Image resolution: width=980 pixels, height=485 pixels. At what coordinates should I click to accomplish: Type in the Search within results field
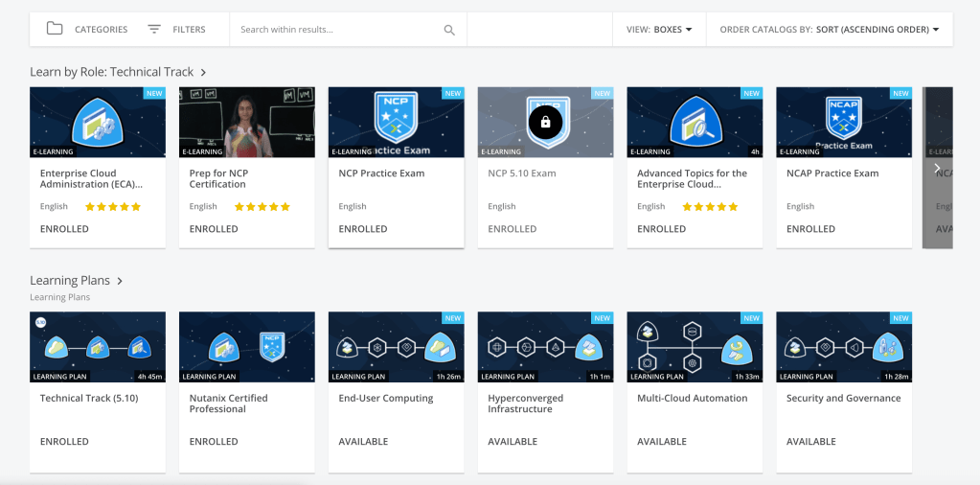(335, 30)
